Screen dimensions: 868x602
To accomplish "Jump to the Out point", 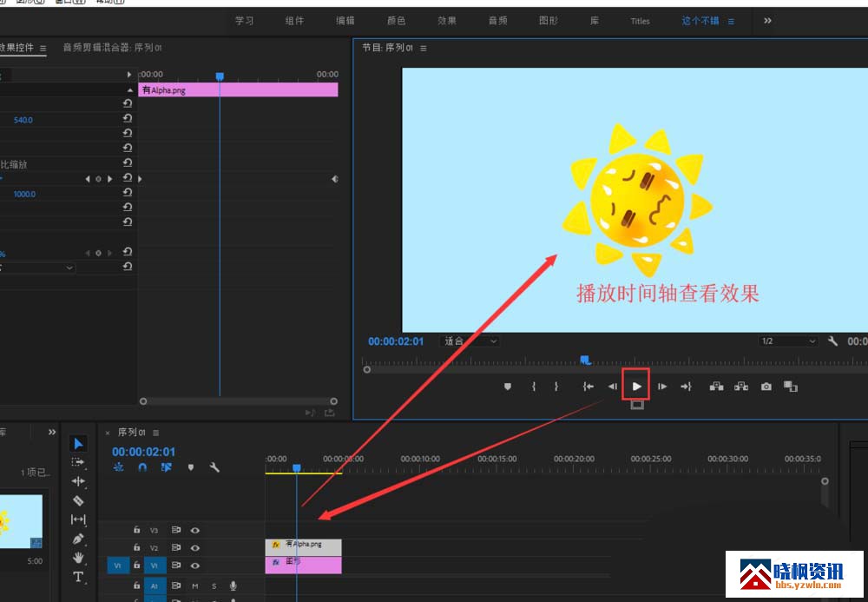I will tap(686, 387).
